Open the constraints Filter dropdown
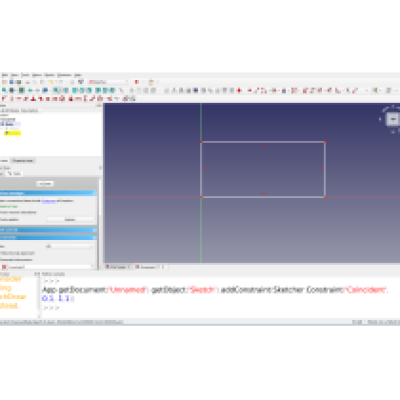 point(70,246)
